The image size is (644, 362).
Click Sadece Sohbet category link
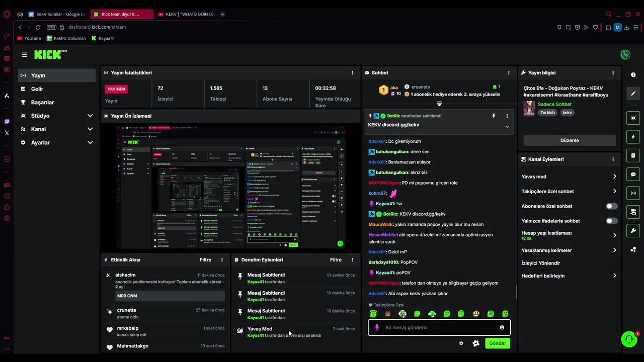(x=554, y=104)
